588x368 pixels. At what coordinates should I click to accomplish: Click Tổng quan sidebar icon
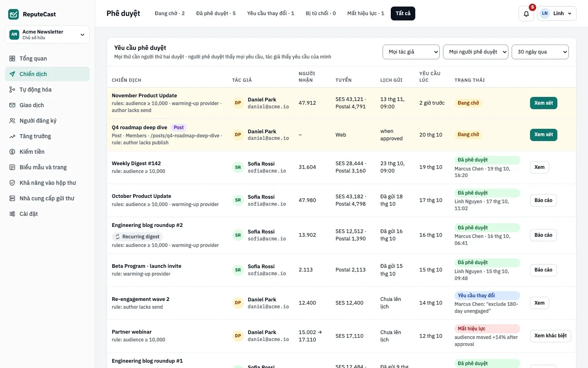pyautogui.click(x=12, y=58)
